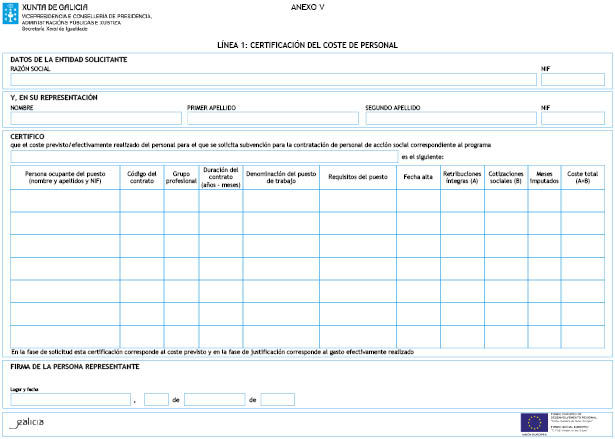Screen dimensions: 615x439
Task: Click the 'Y, EN SU REPRESENTACIÓN' heading
Action: 54,98
